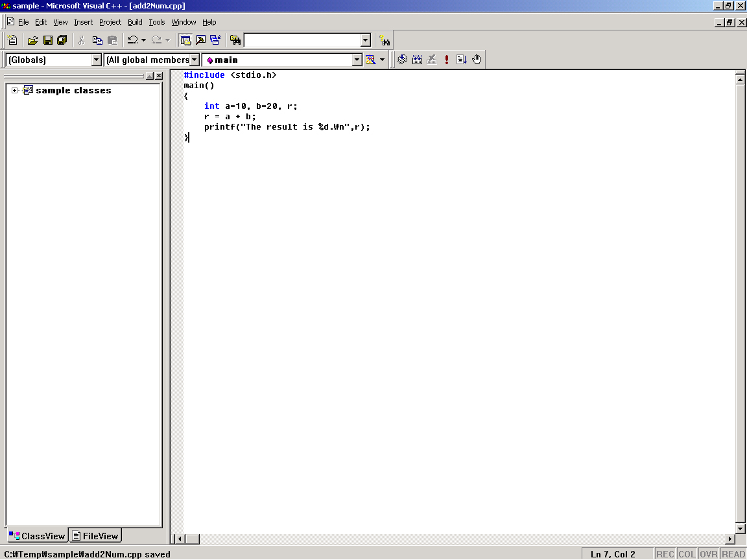This screenshot has height=560, width=747.
Task: Click the workspace panel expand docked button
Action: coord(150,76)
